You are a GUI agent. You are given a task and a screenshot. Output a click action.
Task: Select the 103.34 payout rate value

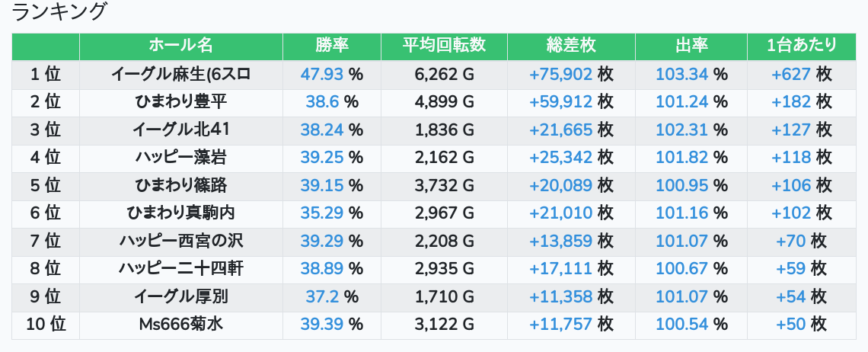pyautogui.click(x=682, y=74)
